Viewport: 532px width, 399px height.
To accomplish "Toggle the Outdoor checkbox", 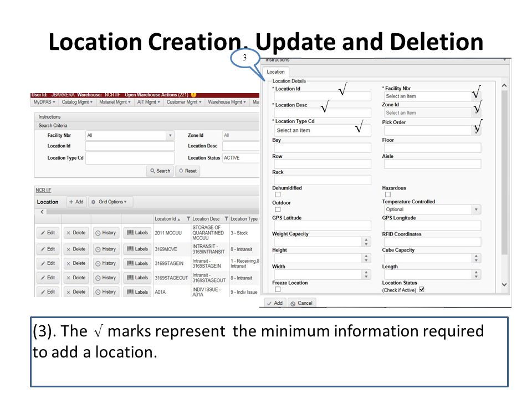I will click(x=278, y=209).
